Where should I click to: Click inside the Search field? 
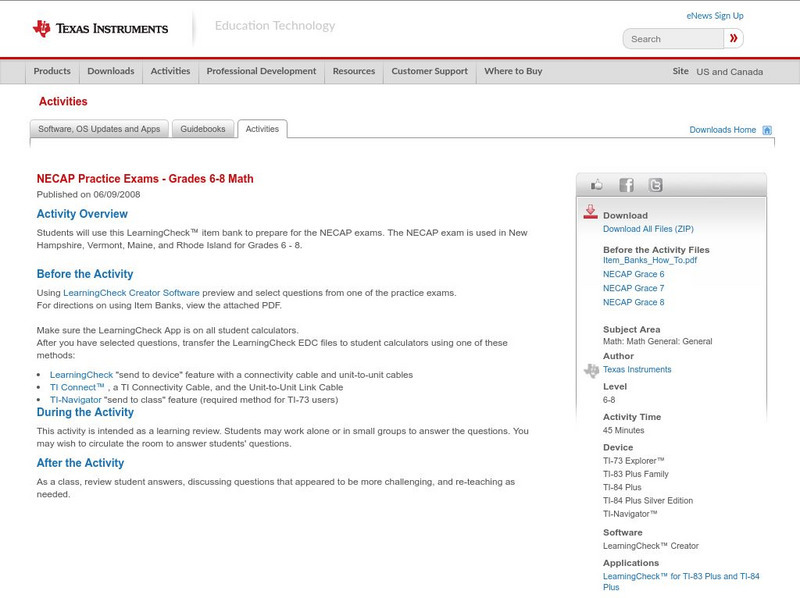point(670,38)
